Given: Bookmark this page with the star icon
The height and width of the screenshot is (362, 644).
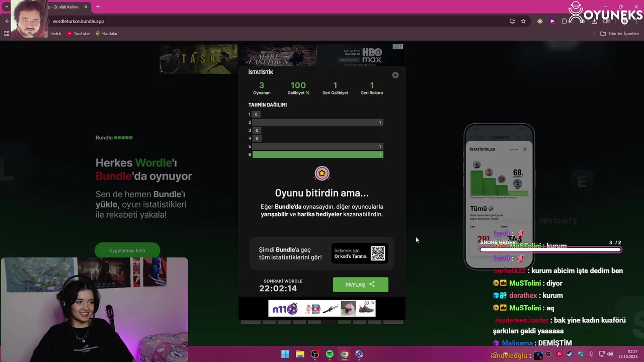Looking at the screenshot, I should (523, 21).
